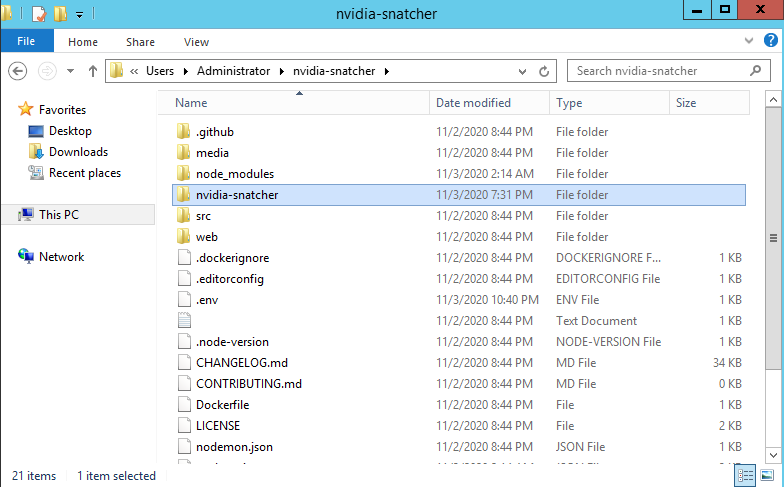The height and width of the screenshot is (487, 784).
Task: Select the CHANGELOG.md file icon
Action: (184, 362)
